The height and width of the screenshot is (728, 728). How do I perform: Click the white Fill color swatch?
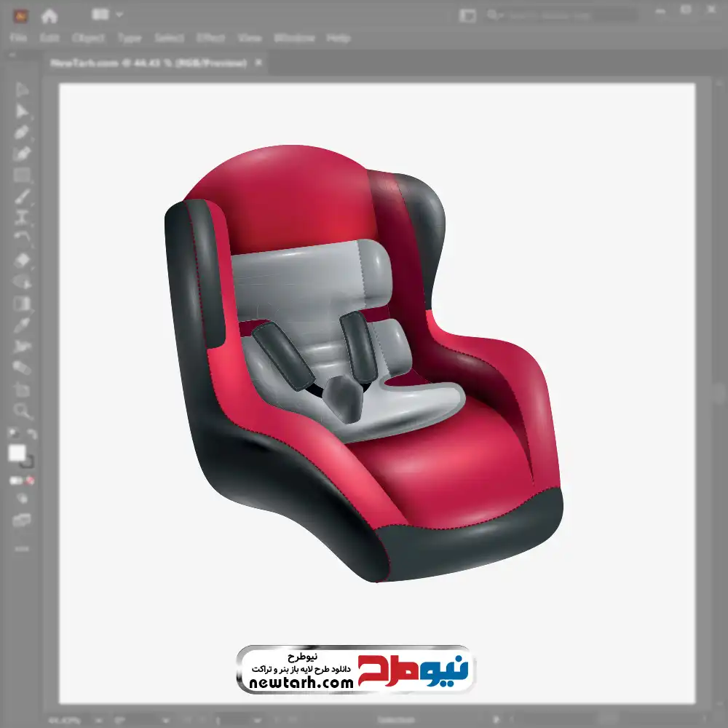[17, 453]
